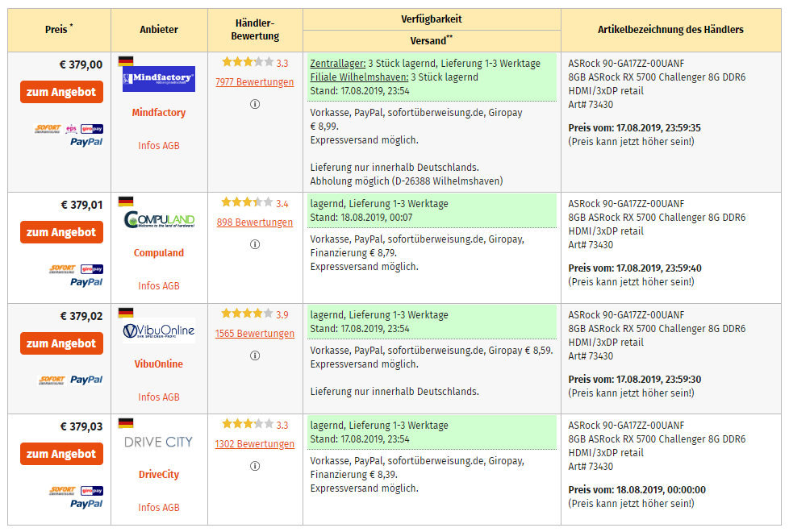Screen dimensions: 789x532
Task: Open rating info icon for Mindfactory
Action: point(255,104)
